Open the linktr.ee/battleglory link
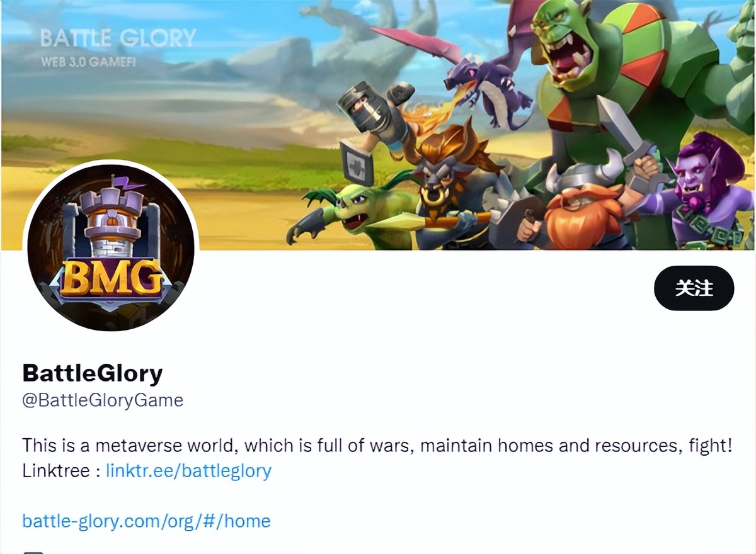The width and height of the screenshot is (756, 554). (x=188, y=470)
